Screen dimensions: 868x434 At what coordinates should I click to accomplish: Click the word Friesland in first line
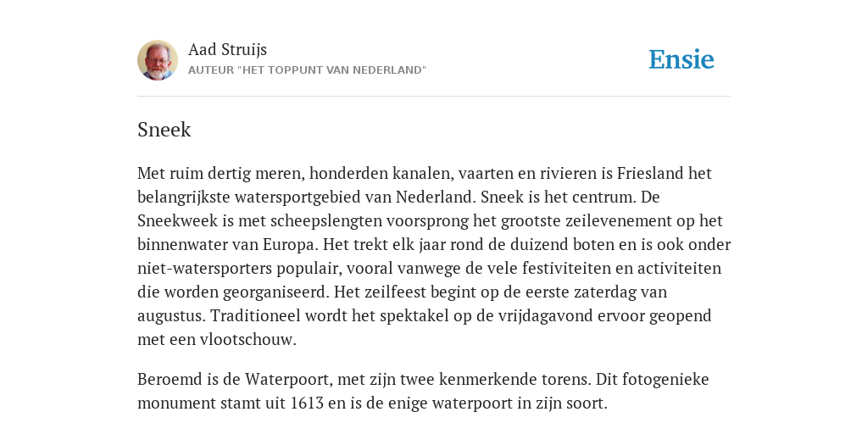click(650, 173)
